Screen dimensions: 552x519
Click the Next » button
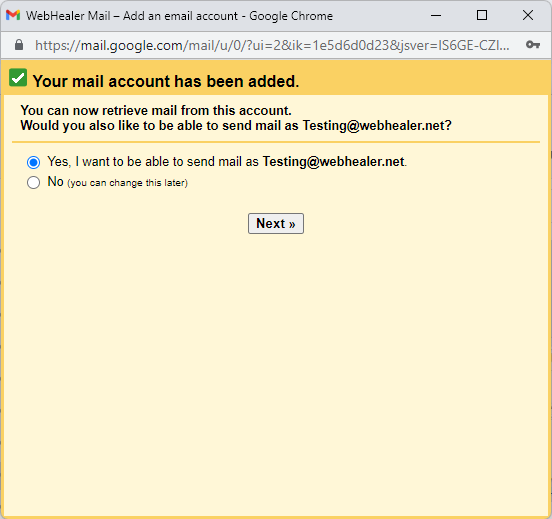coord(276,223)
